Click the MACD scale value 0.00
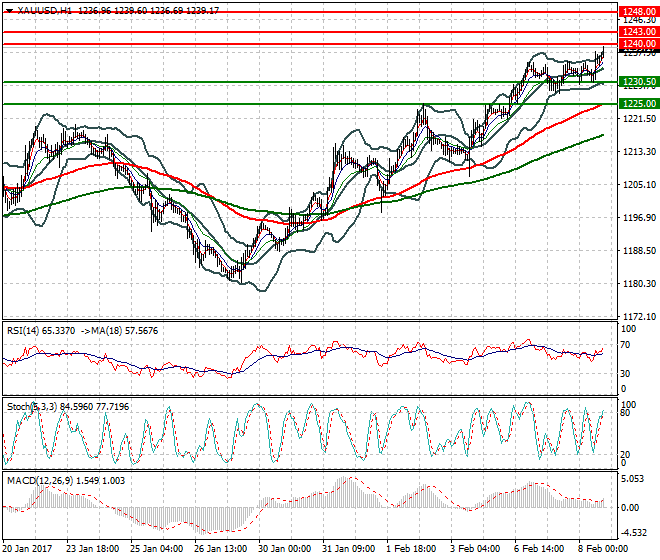 [x=631, y=508]
